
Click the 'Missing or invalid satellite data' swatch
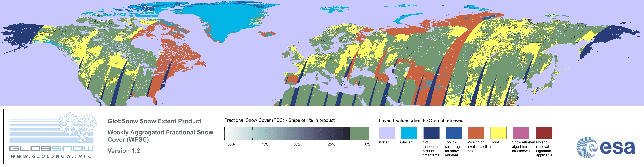[476, 133]
